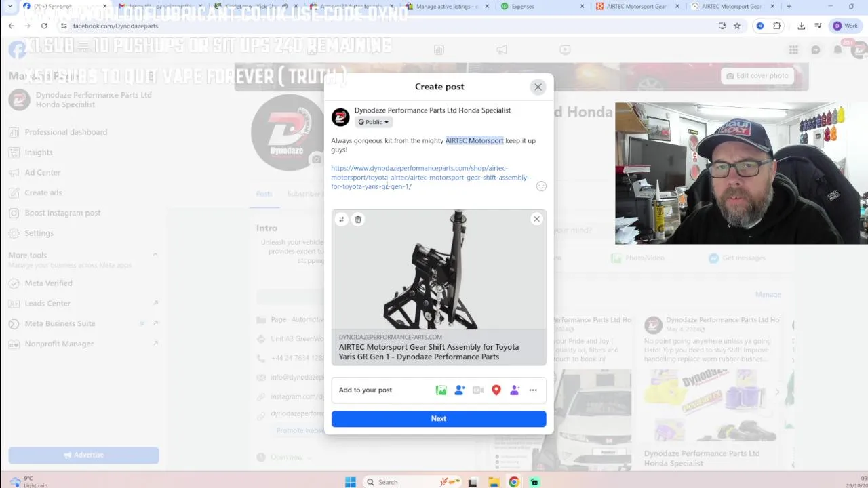The width and height of the screenshot is (868, 488).
Task: Open the Public audience dropdown
Action: (x=374, y=122)
